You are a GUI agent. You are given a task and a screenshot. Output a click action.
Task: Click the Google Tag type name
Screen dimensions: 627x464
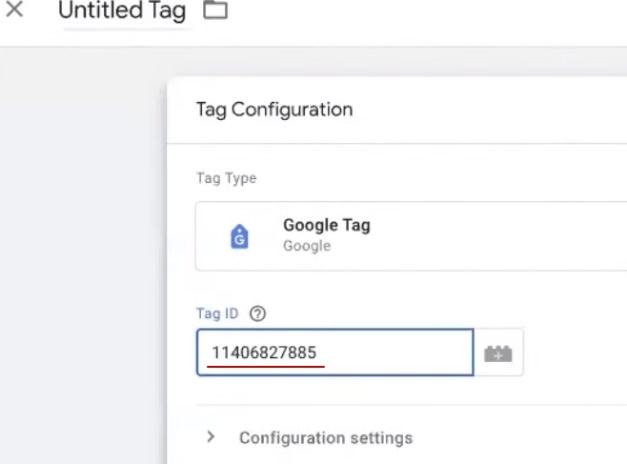[x=326, y=225]
